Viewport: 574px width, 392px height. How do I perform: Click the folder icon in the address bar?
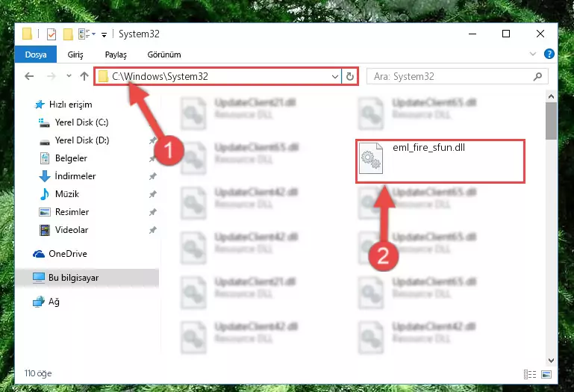pos(103,77)
